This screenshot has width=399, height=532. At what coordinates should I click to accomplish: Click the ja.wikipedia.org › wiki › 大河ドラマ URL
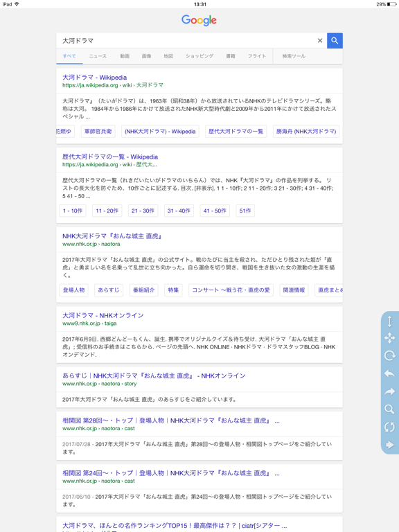click(x=113, y=85)
